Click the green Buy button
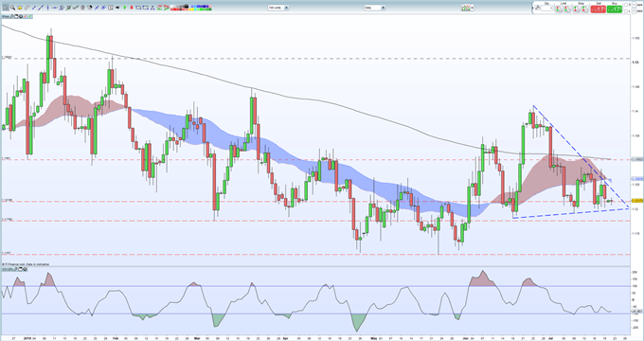The height and width of the screenshot is (341, 644). pos(614,9)
